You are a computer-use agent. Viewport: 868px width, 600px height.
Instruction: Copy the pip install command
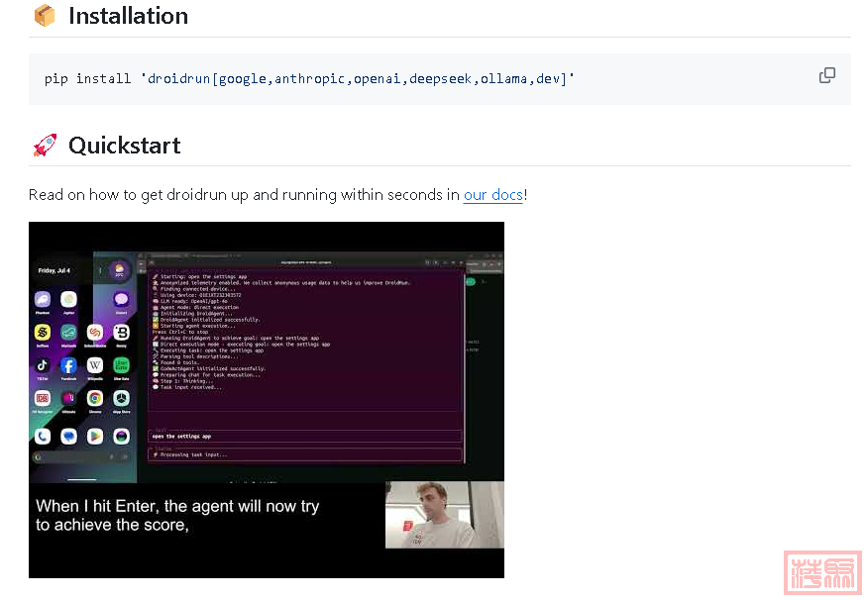826,76
